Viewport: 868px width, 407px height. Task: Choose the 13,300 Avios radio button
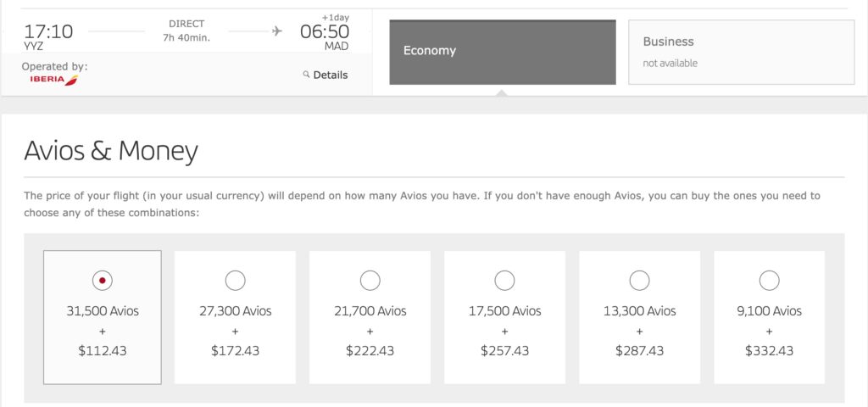click(x=639, y=279)
